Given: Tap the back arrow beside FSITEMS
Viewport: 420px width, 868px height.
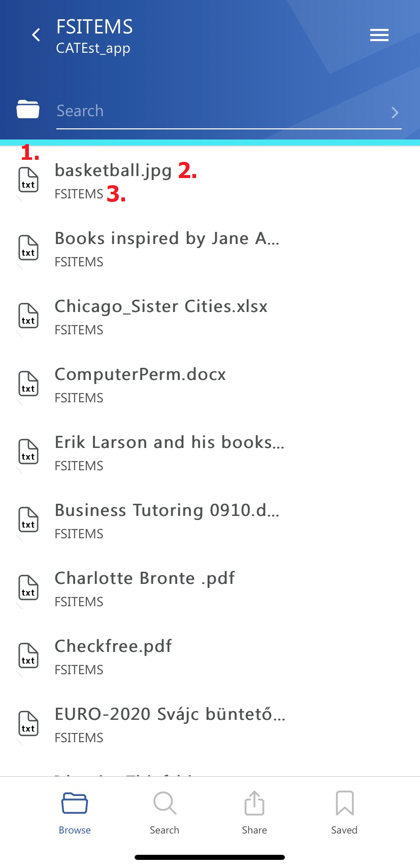Looking at the screenshot, I should coord(36,35).
